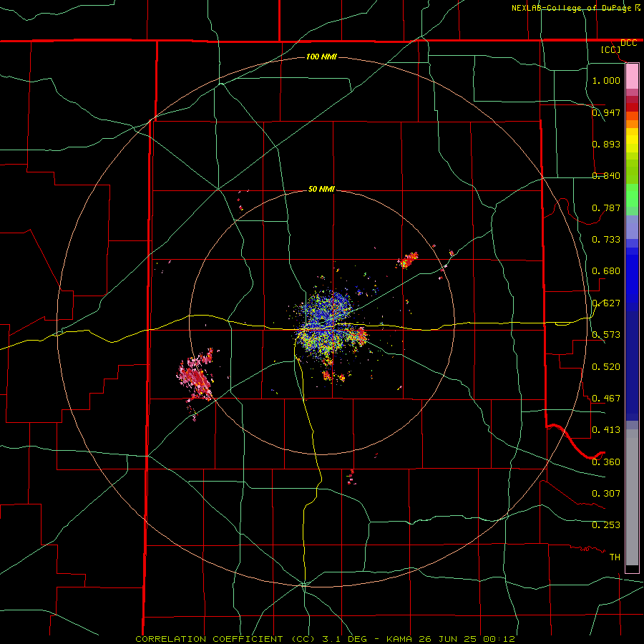Select the 0.467 legend value
Image resolution: width=644 pixels, height=644 pixels.
606,398
